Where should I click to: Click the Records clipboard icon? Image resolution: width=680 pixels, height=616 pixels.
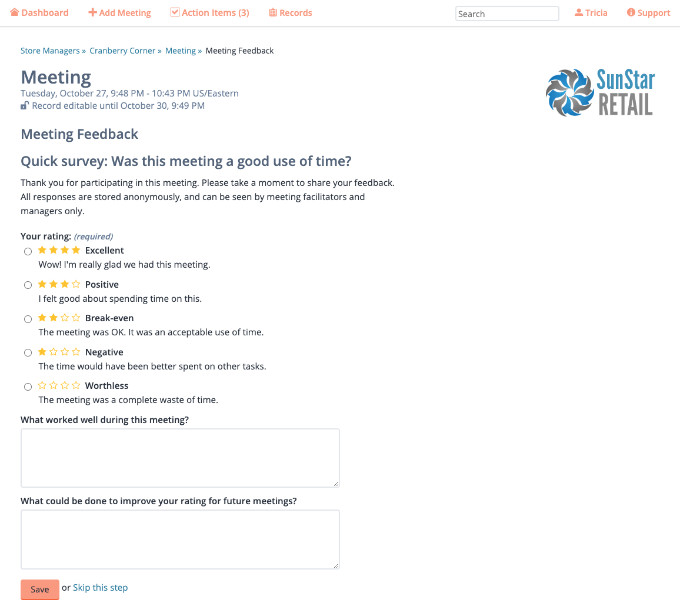[273, 12]
